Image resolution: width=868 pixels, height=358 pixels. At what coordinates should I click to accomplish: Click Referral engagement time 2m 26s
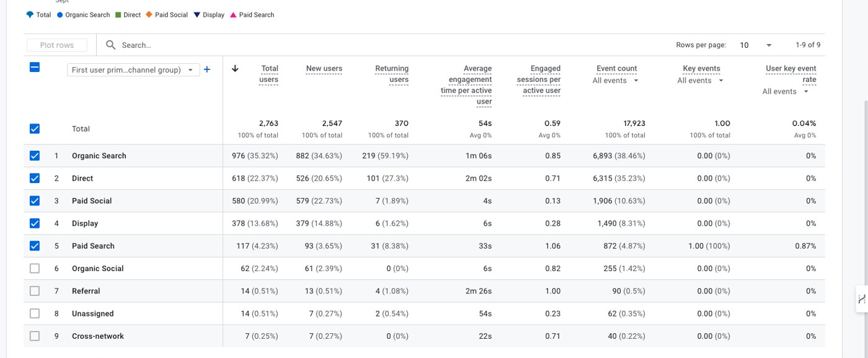479,291
